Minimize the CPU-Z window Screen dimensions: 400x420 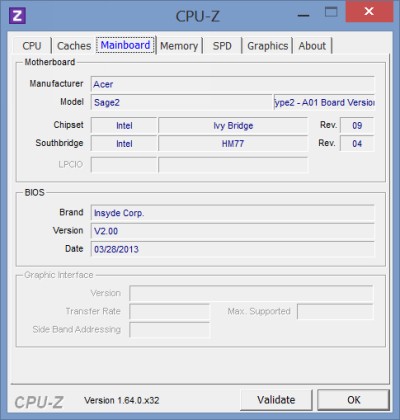point(303,15)
